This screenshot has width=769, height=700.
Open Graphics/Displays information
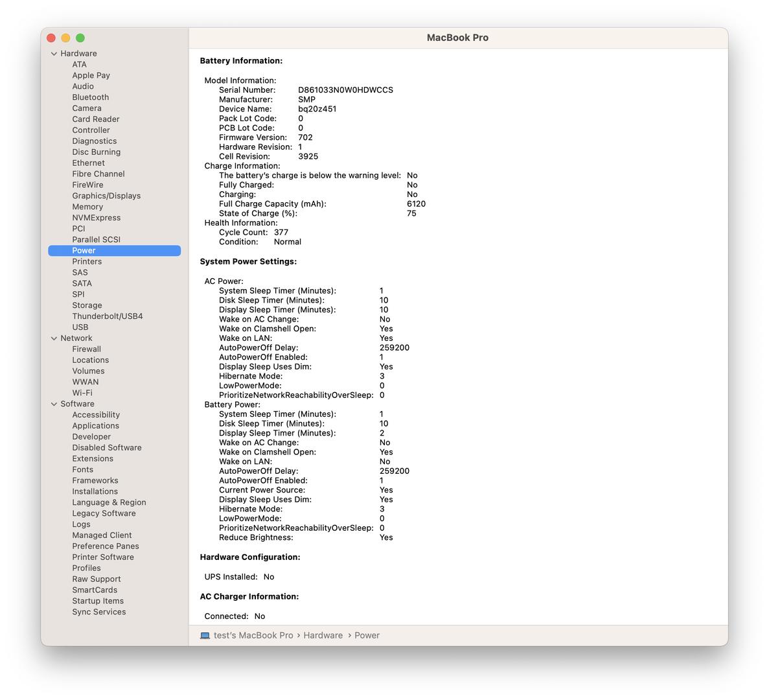point(106,196)
